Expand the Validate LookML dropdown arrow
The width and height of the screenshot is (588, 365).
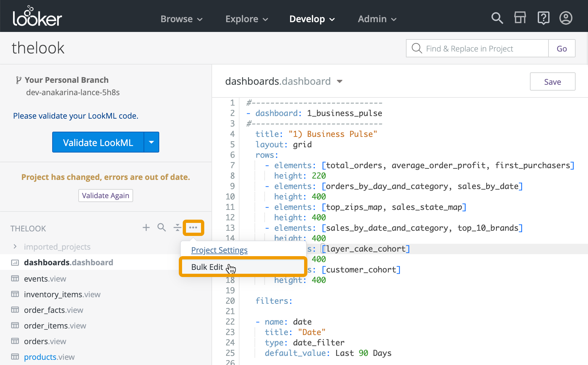151,142
